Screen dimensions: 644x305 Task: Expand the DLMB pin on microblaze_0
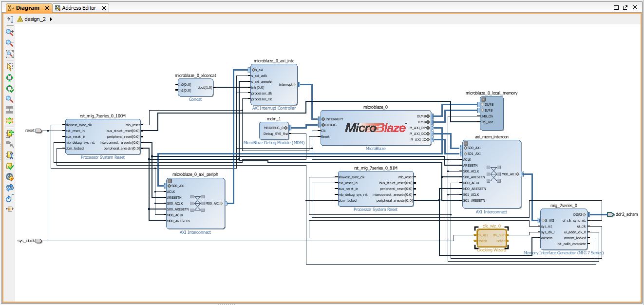(x=428, y=116)
